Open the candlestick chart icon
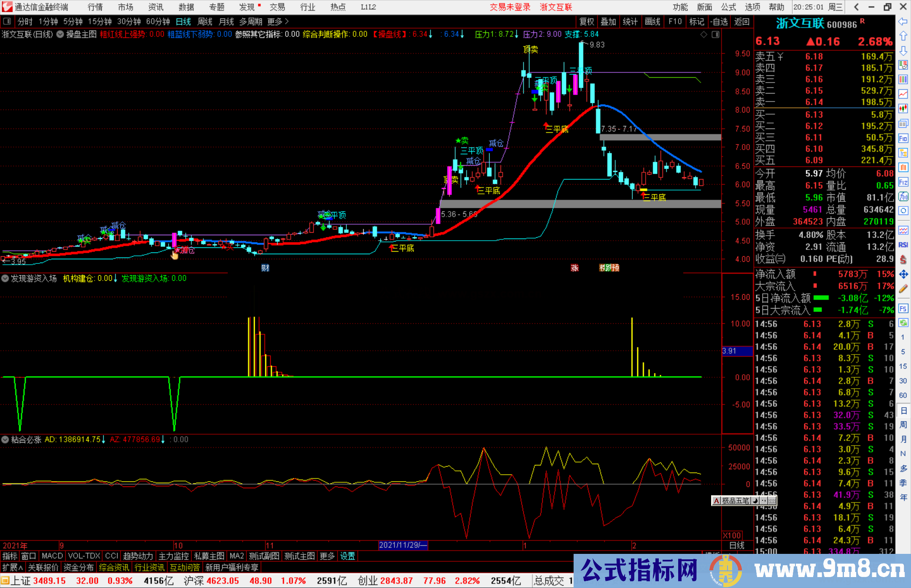 pos(903,109)
